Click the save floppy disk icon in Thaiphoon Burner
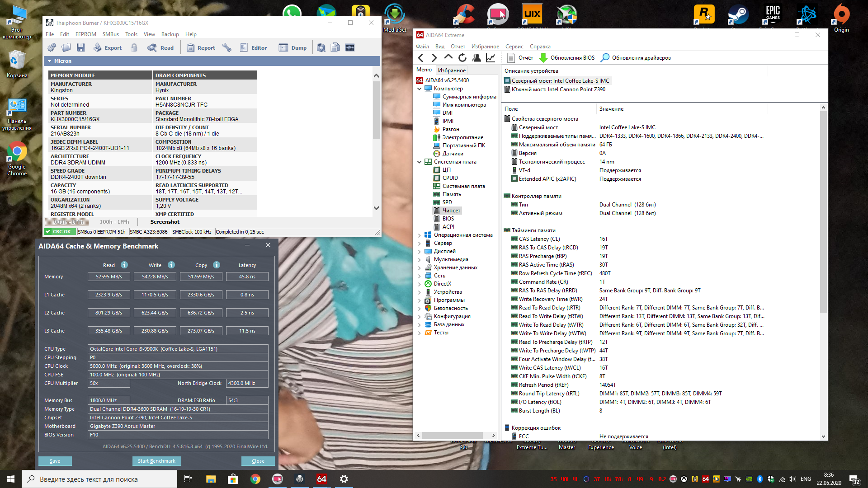This screenshot has width=868, height=488. 81,48
